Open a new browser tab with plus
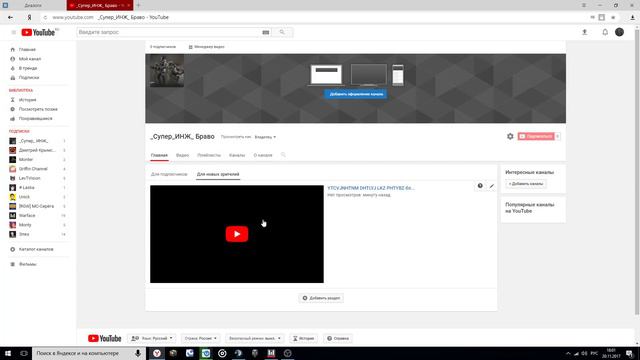 coord(138,5)
